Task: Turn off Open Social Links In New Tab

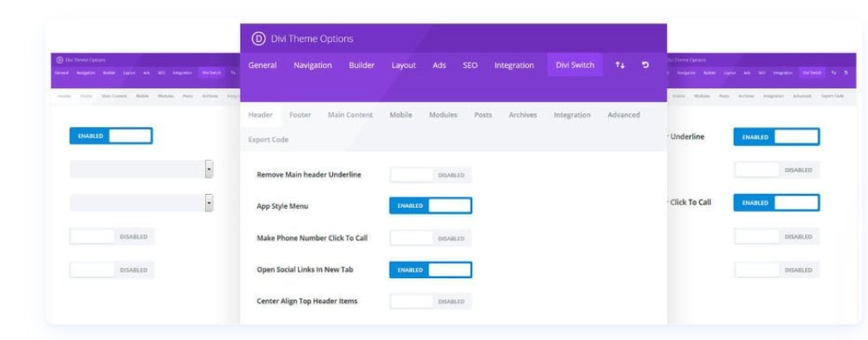Action: point(431,270)
